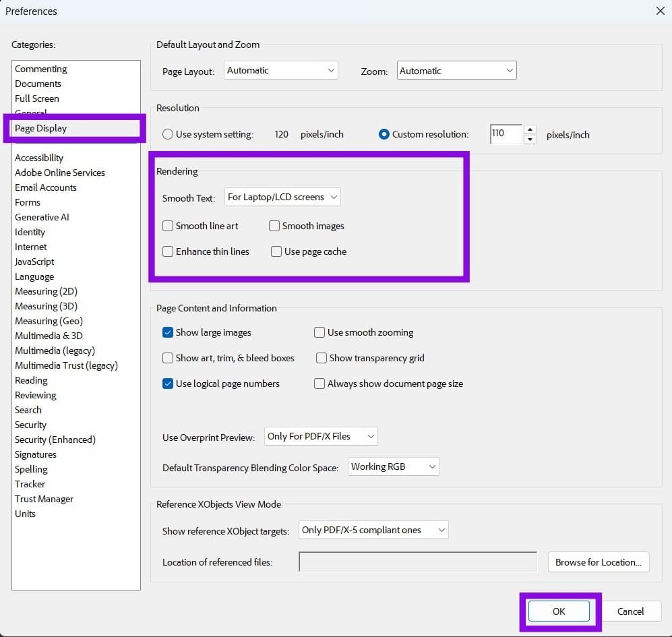Open Search preferences

pos(28,410)
